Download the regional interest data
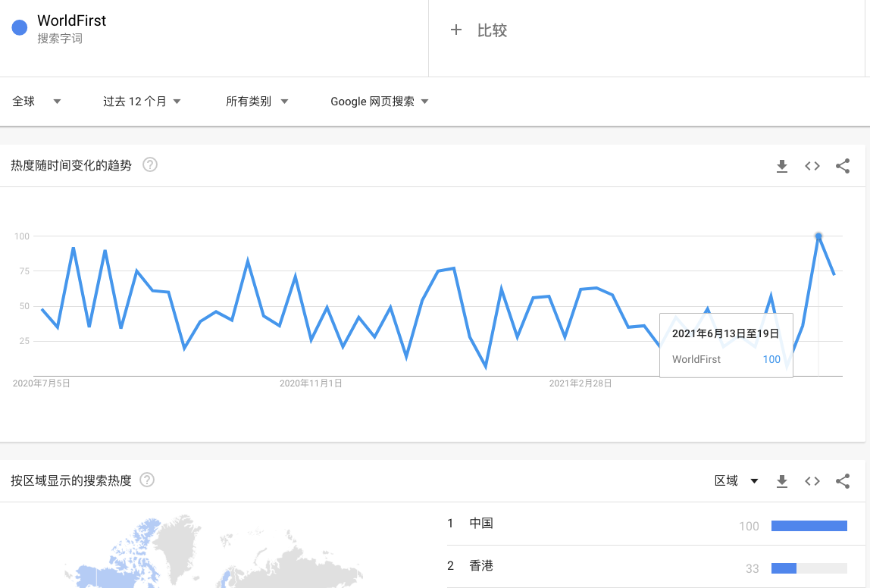Image resolution: width=870 pixels, height=588 pixels. 782,481
